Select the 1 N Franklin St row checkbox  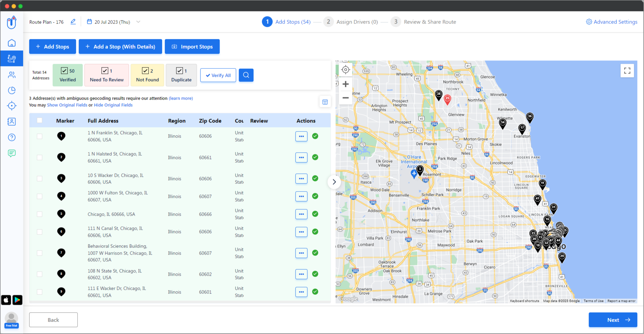40,136
